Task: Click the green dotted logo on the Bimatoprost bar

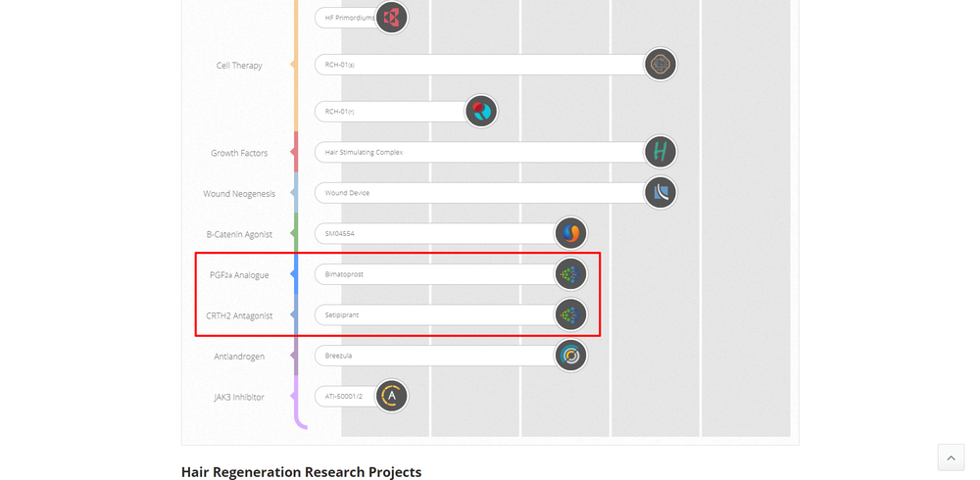Action: 570,274
